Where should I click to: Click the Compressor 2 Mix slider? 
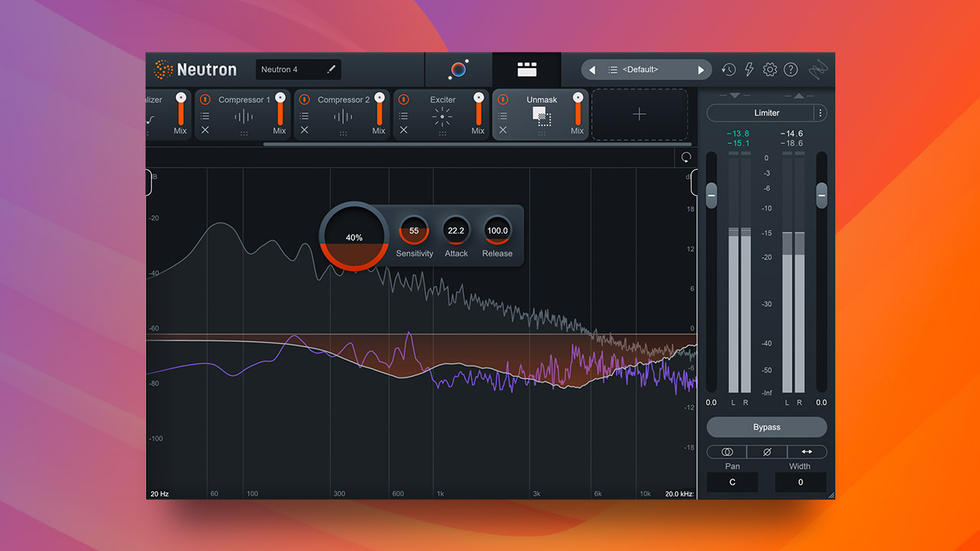click(x=379, y=109)
